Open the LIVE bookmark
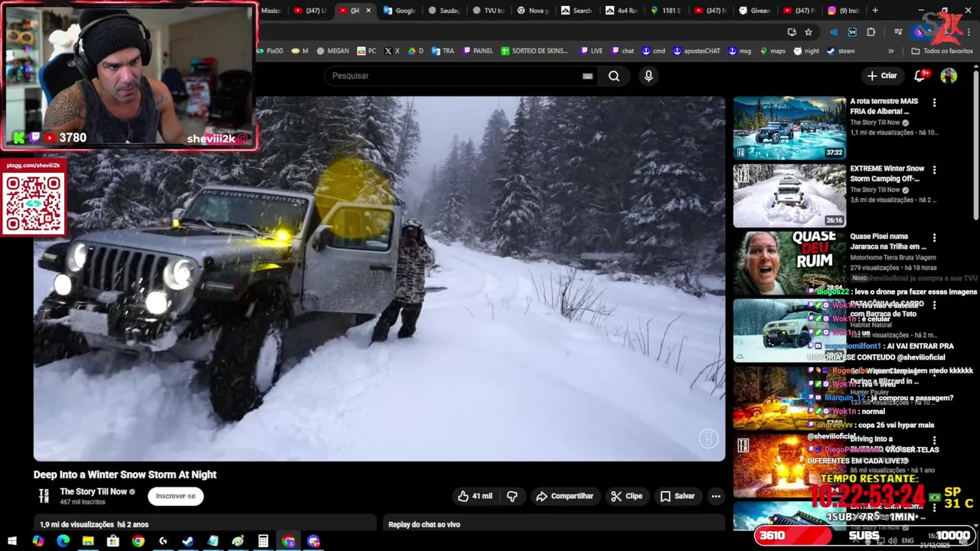The width and height of the screenshot is (980, 551). pos(591,51)
